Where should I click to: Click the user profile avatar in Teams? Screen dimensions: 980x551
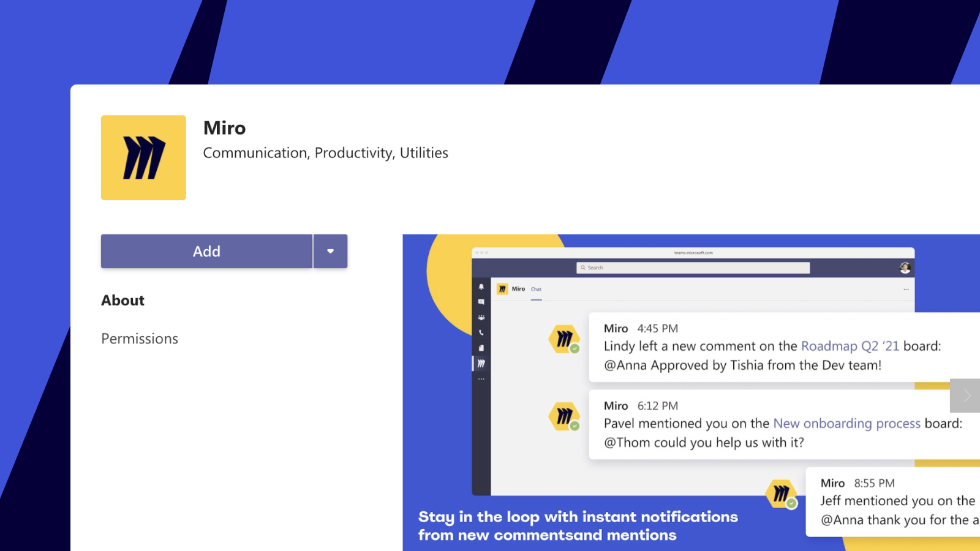pyautogui.click(x=905, y=268)
